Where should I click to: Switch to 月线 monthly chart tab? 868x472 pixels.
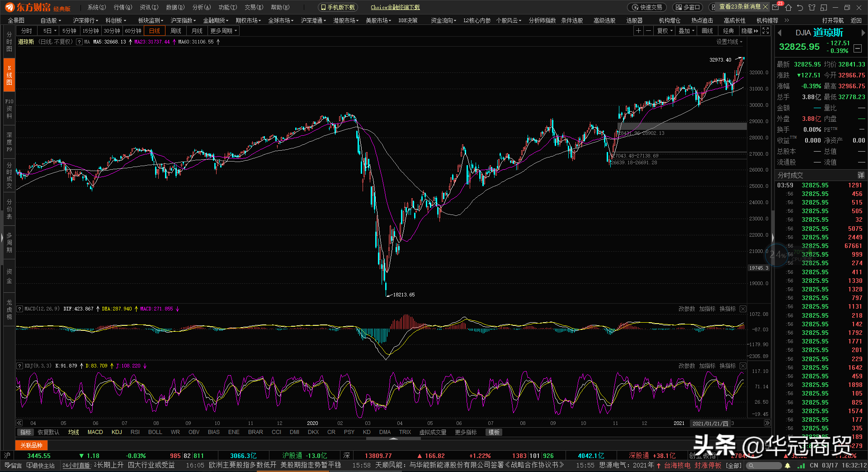(x=197, y=31)
